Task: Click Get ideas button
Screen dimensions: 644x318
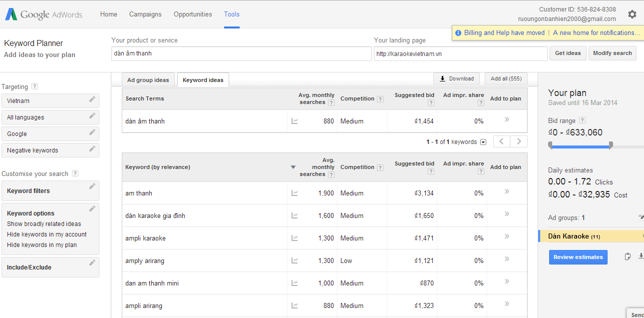Action: (x=568, y=53)
